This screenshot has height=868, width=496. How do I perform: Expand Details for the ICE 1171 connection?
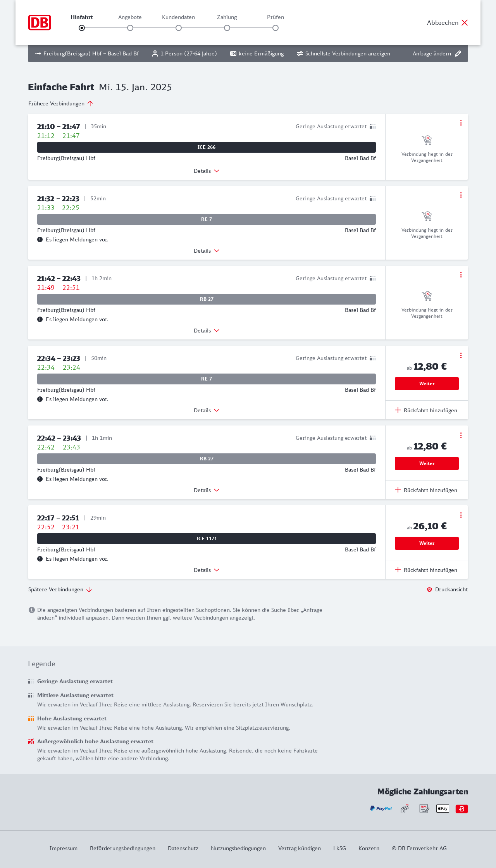click(x=207, y=570)
